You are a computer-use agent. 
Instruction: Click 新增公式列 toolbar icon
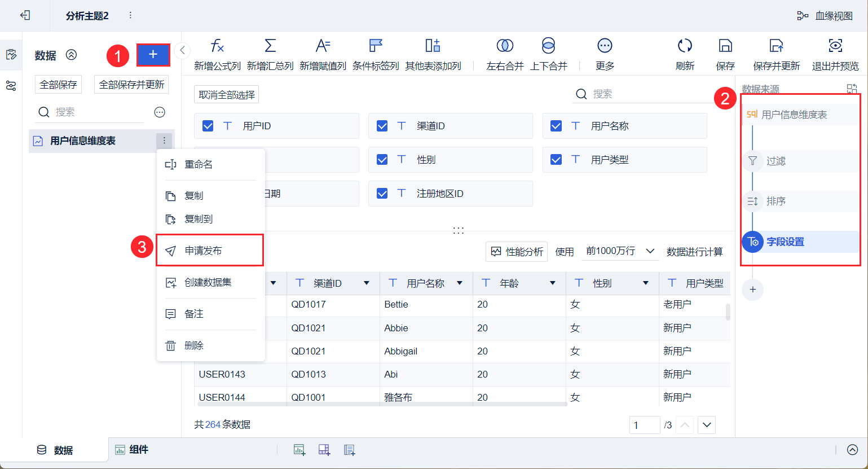coord(217,46)
